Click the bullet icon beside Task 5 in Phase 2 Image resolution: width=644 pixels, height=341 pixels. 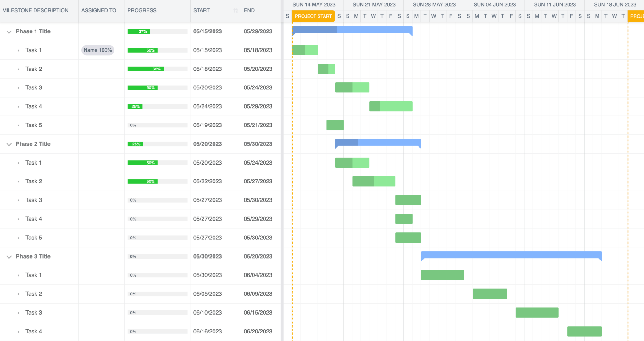point(19,238)
